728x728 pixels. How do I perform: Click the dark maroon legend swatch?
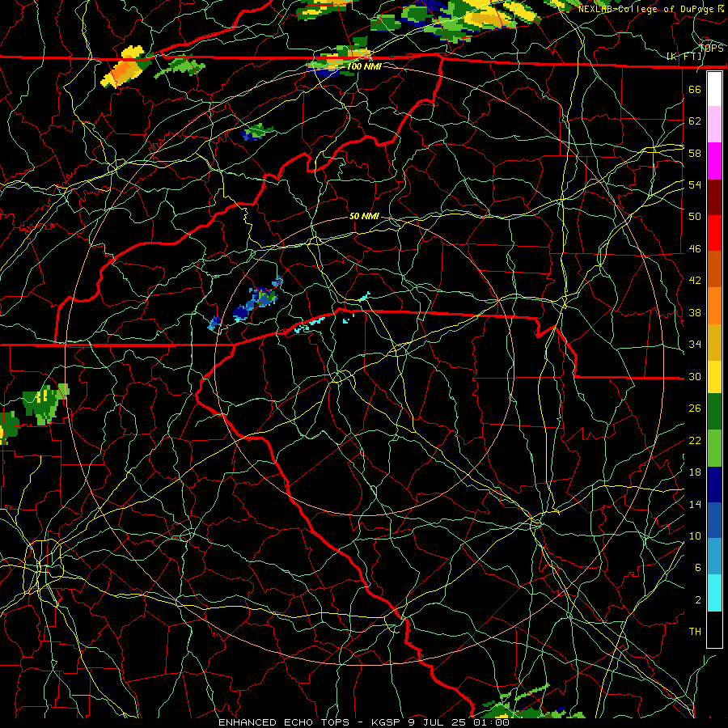714,197
